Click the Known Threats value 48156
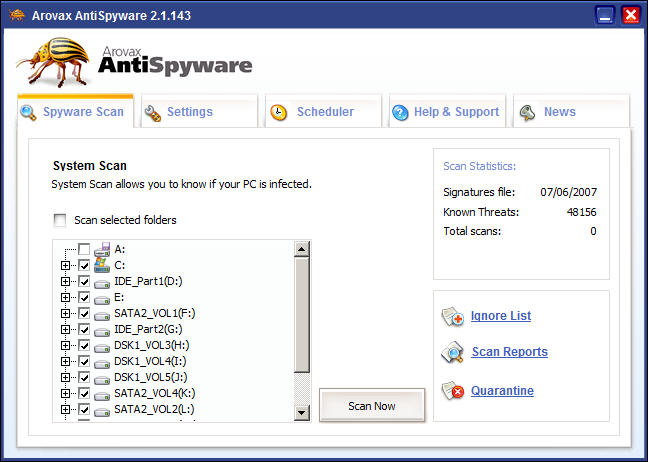Viewport: 648px width, 462px height. coord(581,212)
